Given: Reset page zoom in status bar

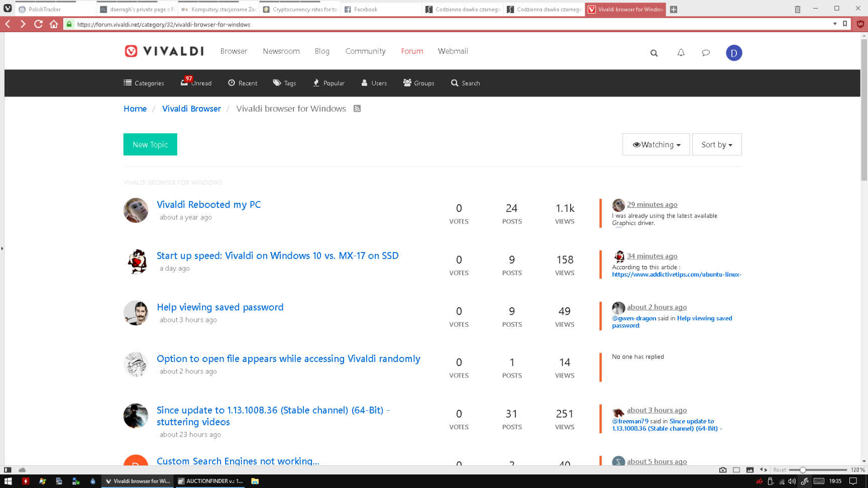Looking at the screenshot, I should coord(780,470).
